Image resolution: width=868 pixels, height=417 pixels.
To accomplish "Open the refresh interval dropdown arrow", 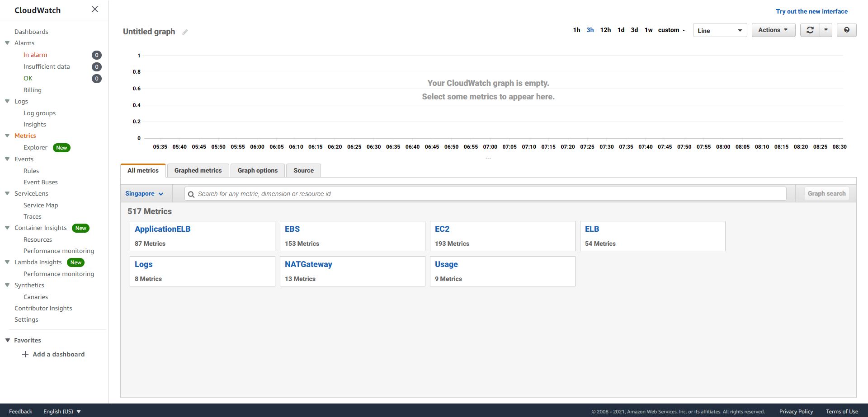I will coord(826,30).
